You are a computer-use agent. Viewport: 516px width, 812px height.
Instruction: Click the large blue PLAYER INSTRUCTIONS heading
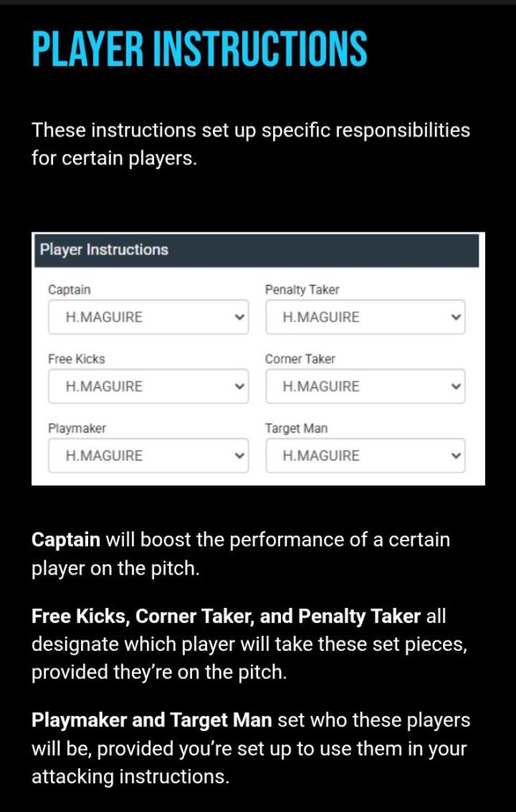[199, 49]
